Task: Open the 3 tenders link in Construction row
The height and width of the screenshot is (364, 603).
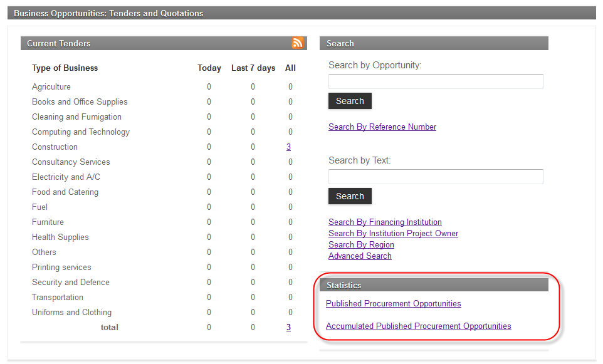Action: tap(288, 147)
